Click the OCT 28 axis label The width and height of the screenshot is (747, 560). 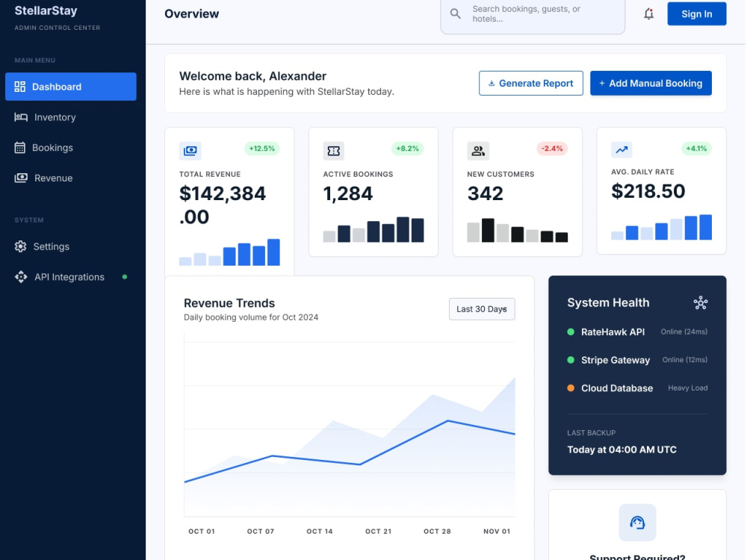tap(437, 532)
